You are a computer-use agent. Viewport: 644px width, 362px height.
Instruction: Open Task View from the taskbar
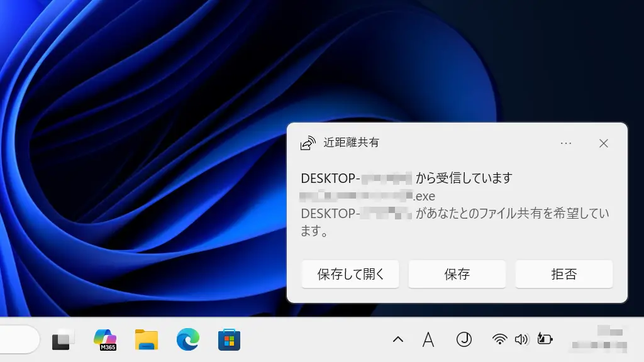(63, 340)
